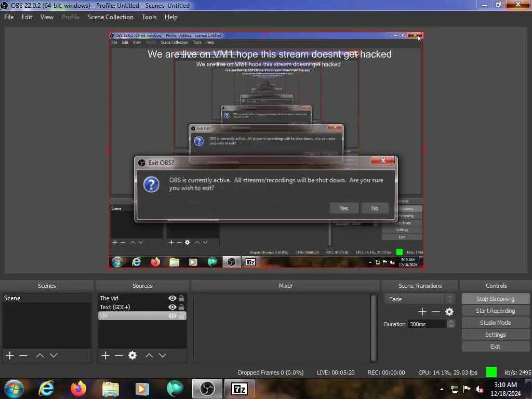Hide the 'The vid' source with its eye icon

[x=172, y=298]
